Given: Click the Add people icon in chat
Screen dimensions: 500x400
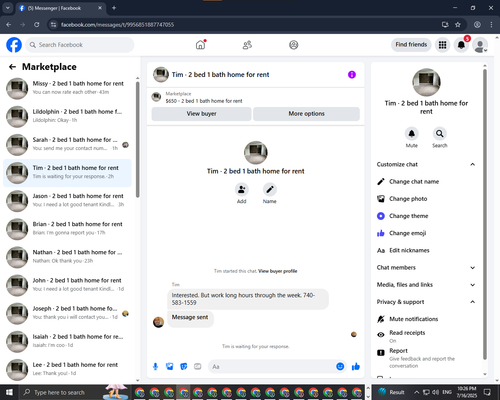Looking at the screenshot, I should coord(241,189).
